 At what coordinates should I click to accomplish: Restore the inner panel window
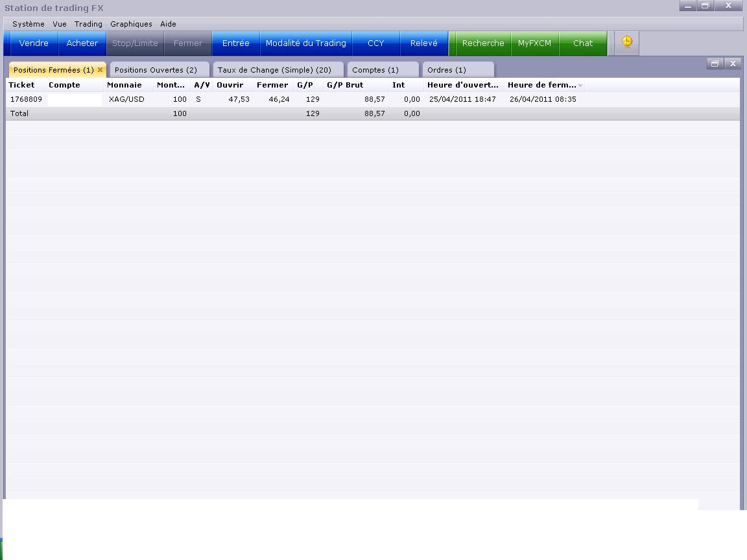click(715, 64)
